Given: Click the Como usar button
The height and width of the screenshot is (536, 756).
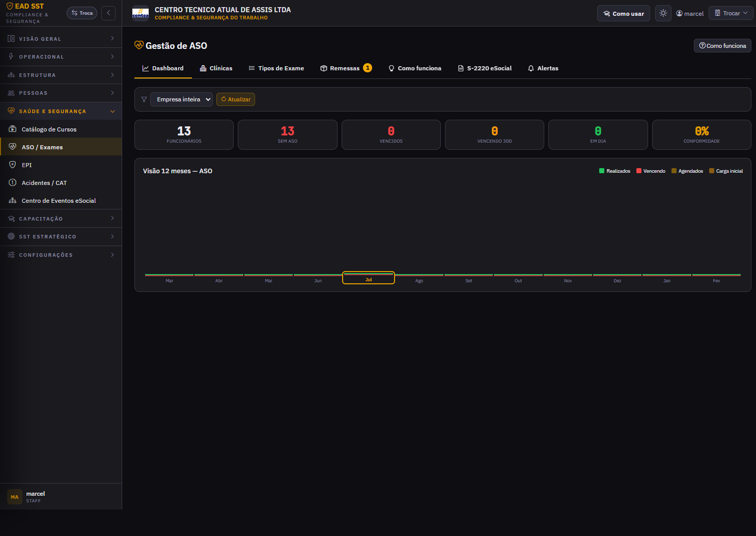Looking at the screenshot, I should tap(624, 13).
